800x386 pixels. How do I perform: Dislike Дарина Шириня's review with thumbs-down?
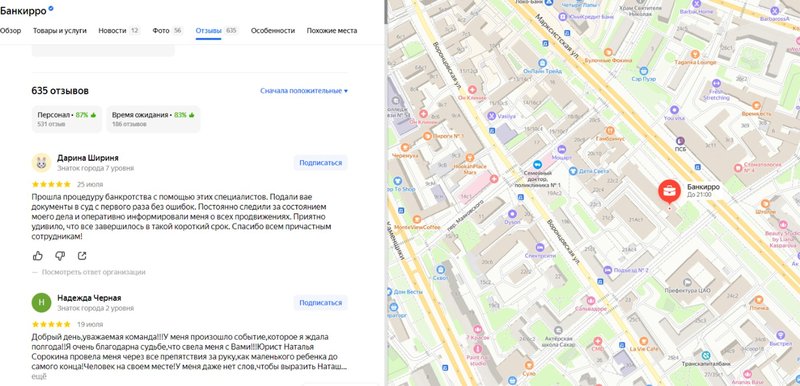coord(60,255)
